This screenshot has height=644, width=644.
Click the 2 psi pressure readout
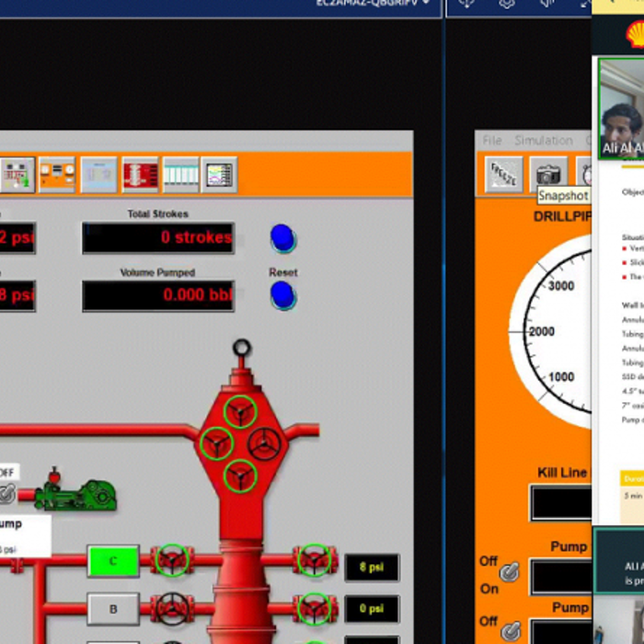click(17, 237)
